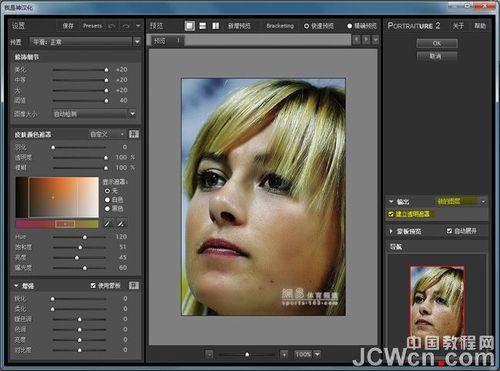Open the Presets menu
500x371 pixels.
[x=92, y=26]
